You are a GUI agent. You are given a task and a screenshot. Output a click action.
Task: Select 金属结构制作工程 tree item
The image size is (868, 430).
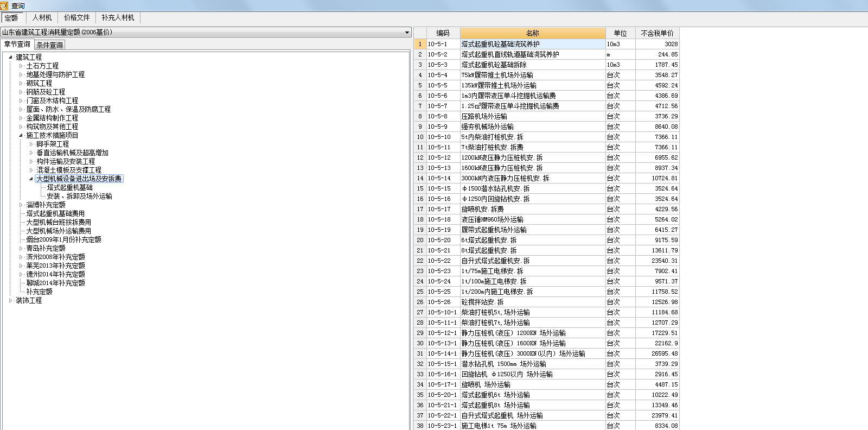(52, 118)
